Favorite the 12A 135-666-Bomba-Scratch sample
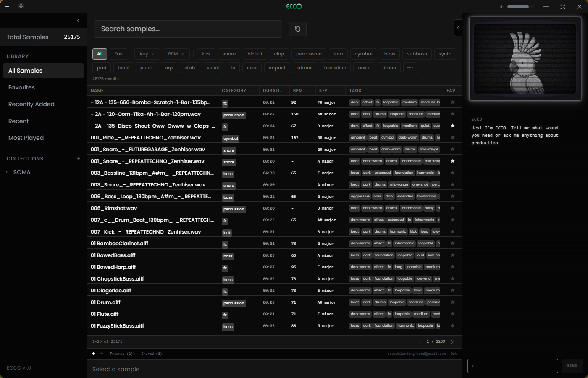This screenshot has height=378, width=588. click(x=452, y=102)
